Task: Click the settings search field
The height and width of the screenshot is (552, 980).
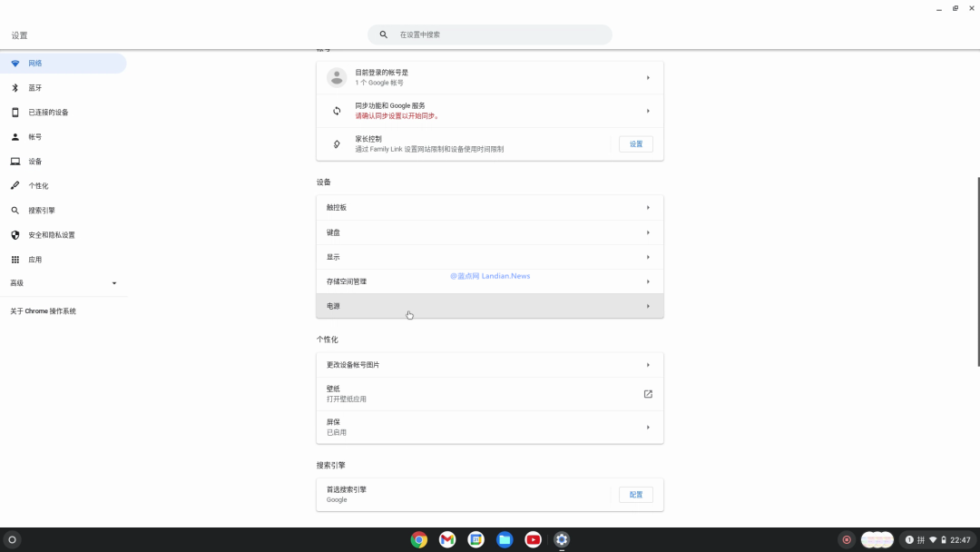Action: point(489,34)
